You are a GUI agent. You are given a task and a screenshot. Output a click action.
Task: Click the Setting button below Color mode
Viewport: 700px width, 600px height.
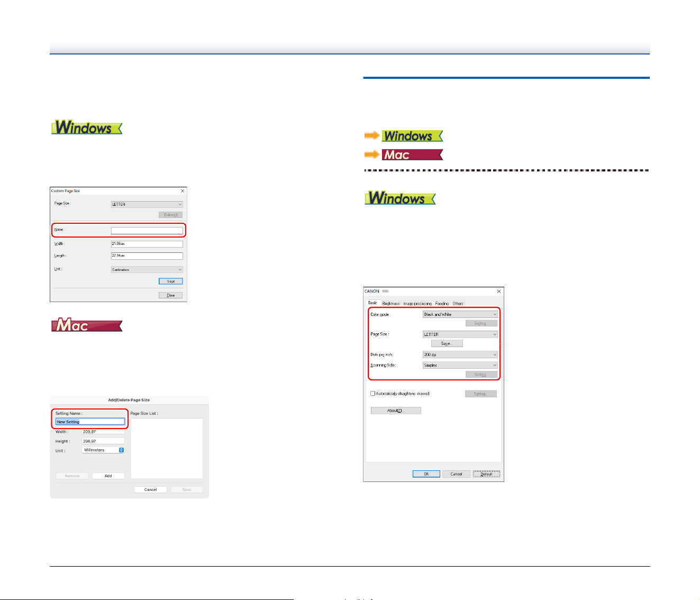click(x=481, y=323)
